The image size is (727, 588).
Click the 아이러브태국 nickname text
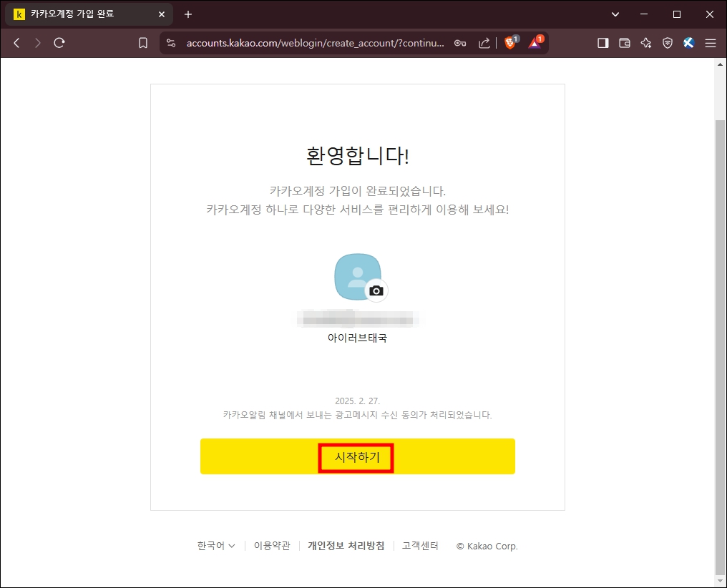point(357,338)
